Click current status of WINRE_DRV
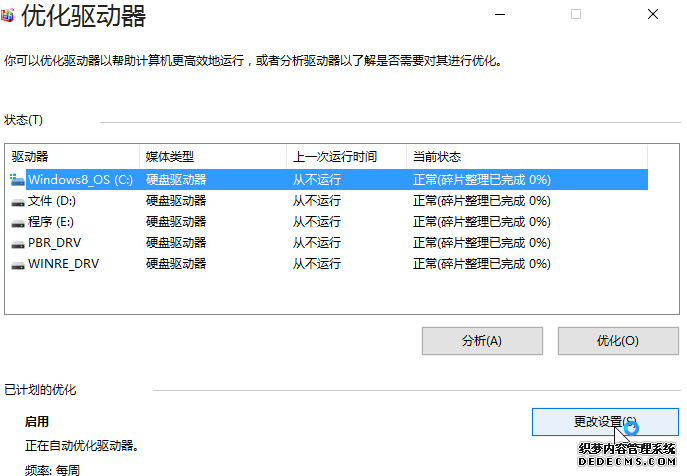 [x=482, y=264]
